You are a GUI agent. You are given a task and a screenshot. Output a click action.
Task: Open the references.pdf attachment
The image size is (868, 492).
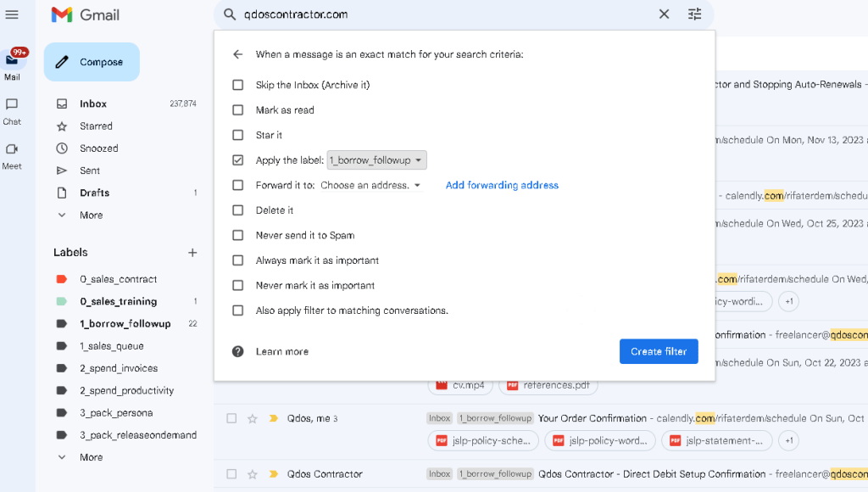click(548, 385)
